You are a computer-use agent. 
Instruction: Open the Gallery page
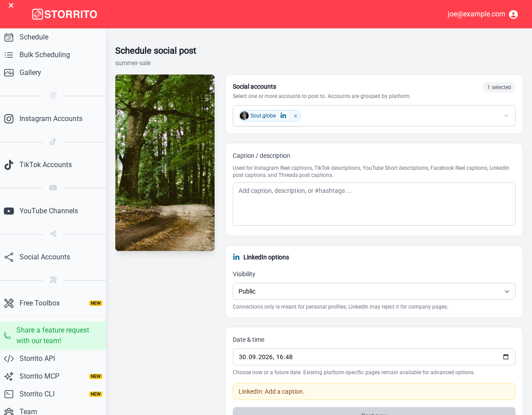[53, 73]
